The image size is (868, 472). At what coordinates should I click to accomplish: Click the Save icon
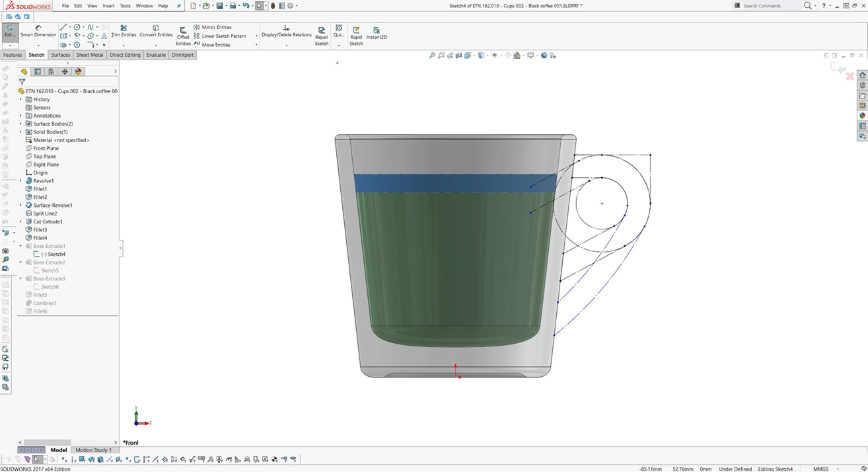220,6
